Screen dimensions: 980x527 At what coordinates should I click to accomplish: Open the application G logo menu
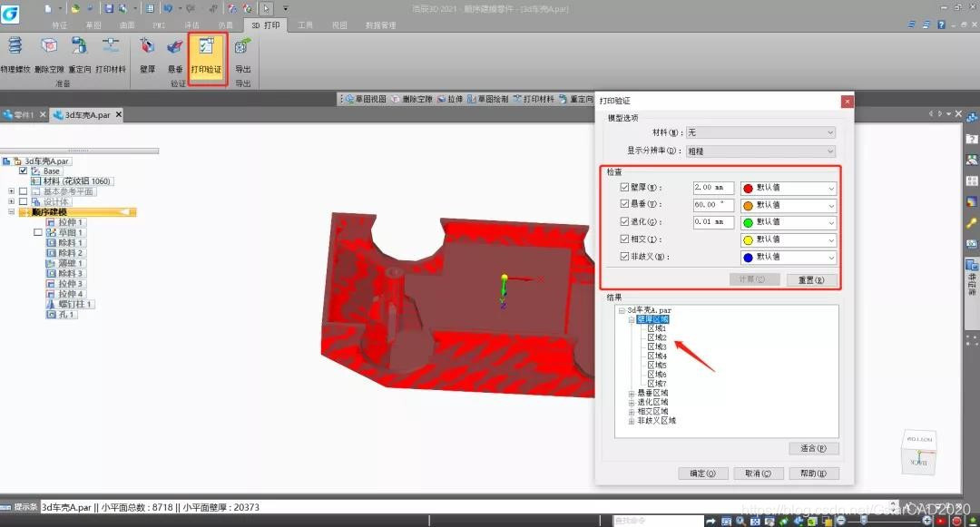tap(10, 13)
